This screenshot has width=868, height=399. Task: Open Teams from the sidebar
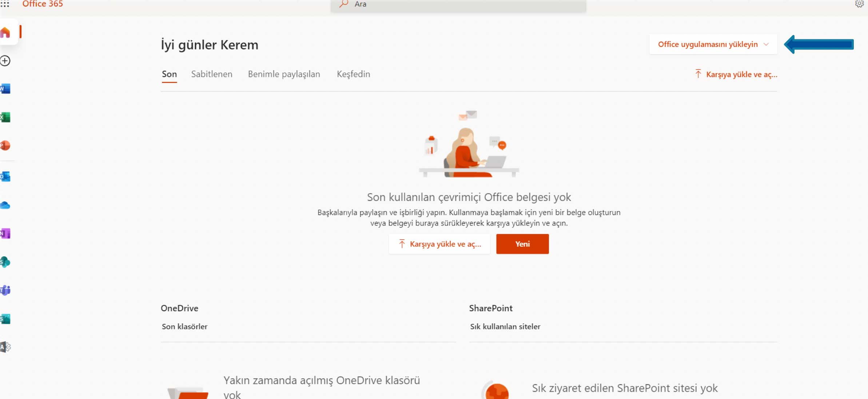pyautogui.click(x=5, y=290)
